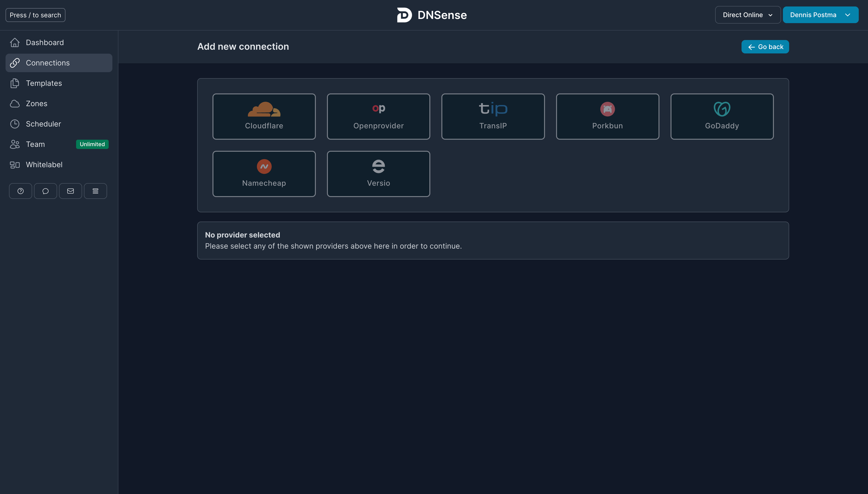Click the lines list icon button
The width and height of the screenshot is (868, 494).
point(95,191)
